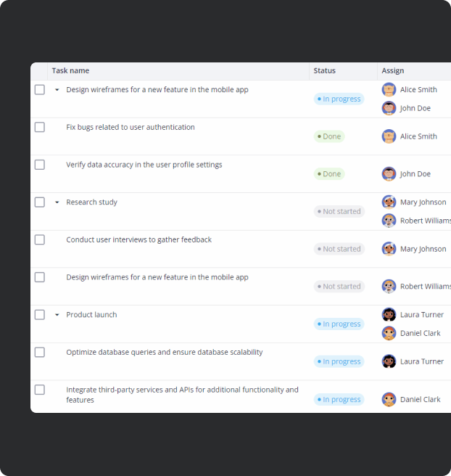The height and width of the screenshot is (476, 451).
Task: Click the Not started badge for Research study
Action: (x=339, y=212)
